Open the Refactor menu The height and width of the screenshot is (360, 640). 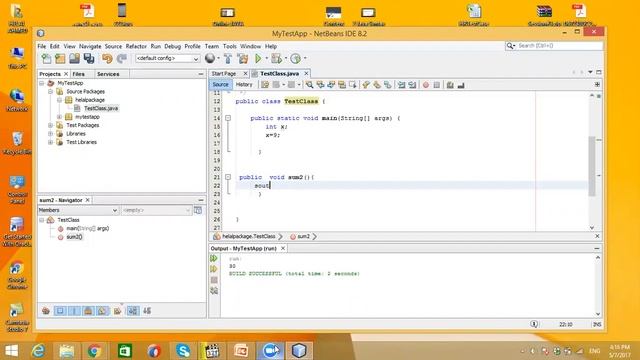(136, 47)
